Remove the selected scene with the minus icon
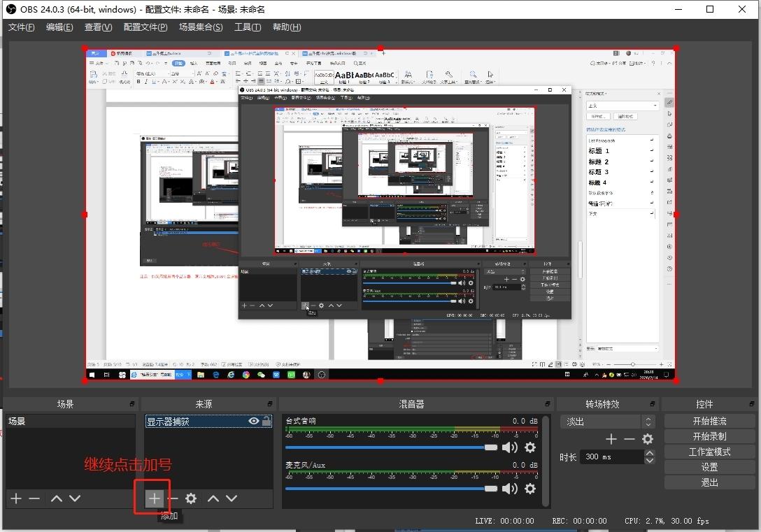Image resolution: width=761 pixels, height=532 pixels. pyautogui.click(x=34, y=498)
